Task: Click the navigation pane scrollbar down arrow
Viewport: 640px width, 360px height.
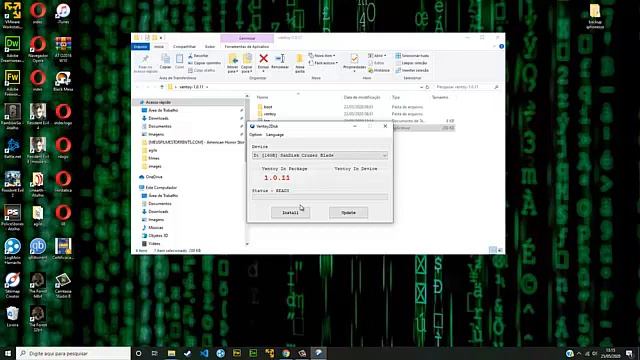Action: click(247, 244)
